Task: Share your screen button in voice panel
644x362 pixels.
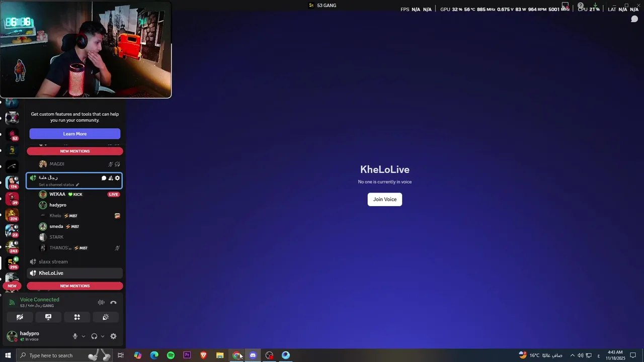Action: tap(48, 317)
